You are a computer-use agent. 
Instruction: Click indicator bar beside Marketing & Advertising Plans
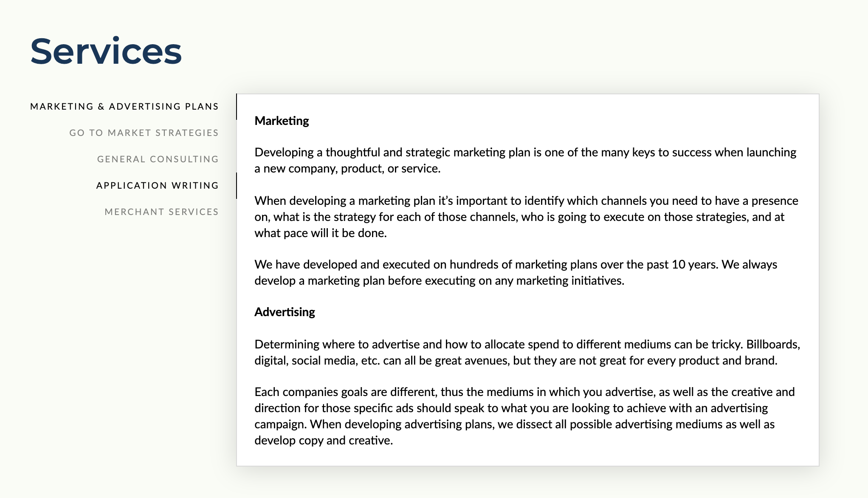point(237,107)
